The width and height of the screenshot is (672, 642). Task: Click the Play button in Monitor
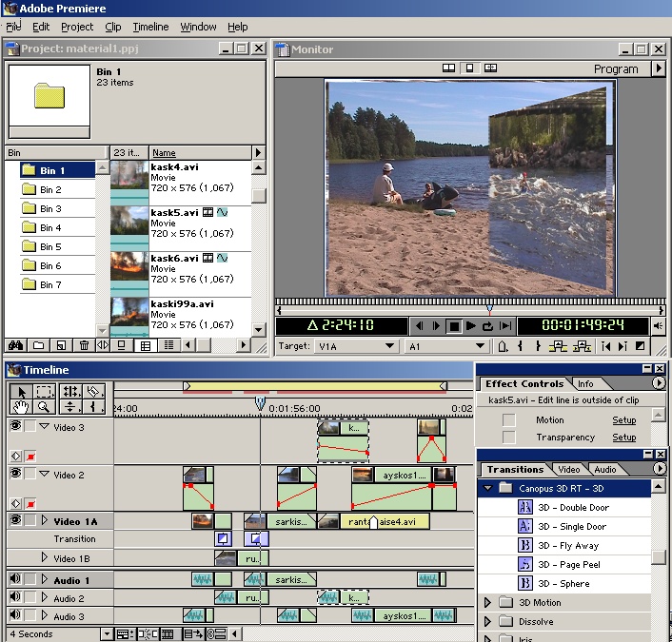(x=470, y=326)
